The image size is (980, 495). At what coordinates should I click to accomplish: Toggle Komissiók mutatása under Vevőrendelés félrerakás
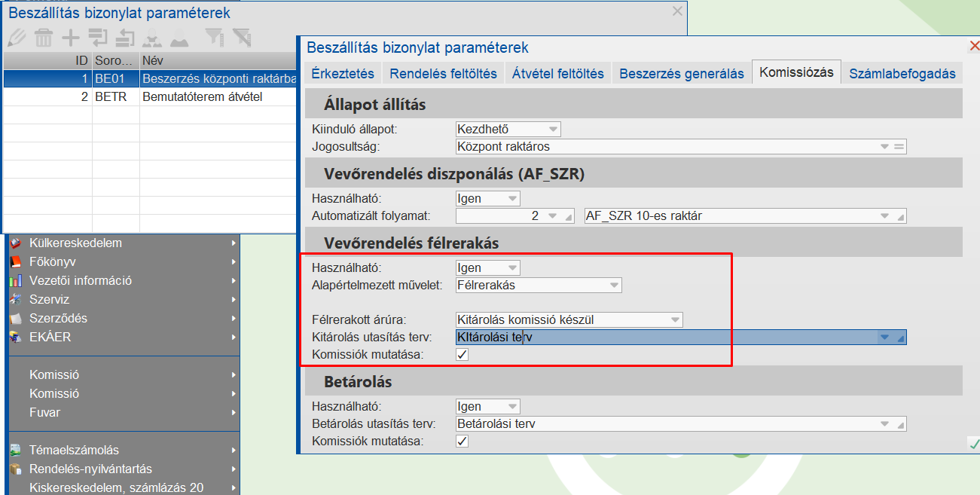463,354
